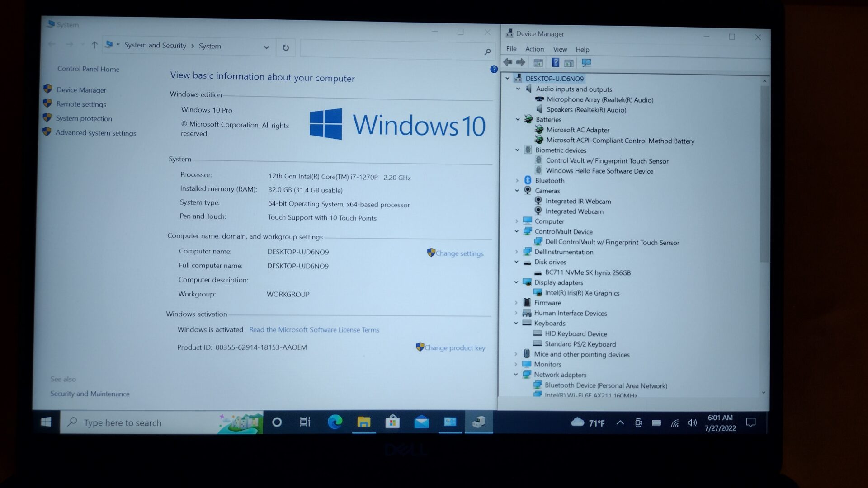Collapse the Cameras node
The height and width of the screenshot is (488, 868).
point(517,191)
